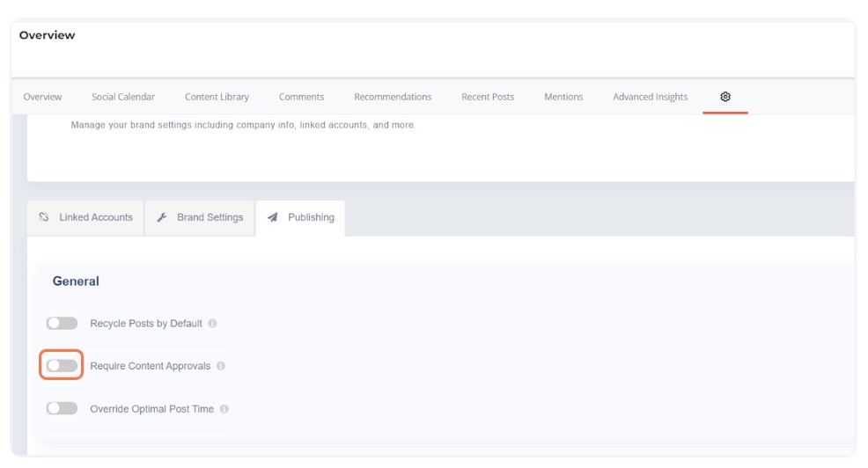Open the brand settings gear icon tab
Viewport: 868px width, 468px height.
(x=725, y=97)
